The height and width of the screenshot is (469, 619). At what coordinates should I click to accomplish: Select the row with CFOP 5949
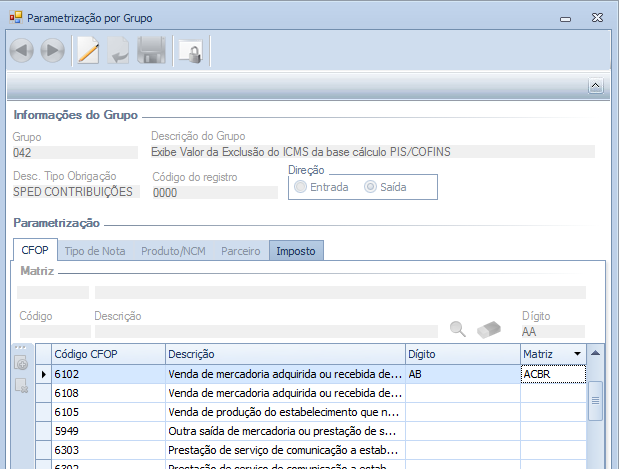tap(311, 431)
